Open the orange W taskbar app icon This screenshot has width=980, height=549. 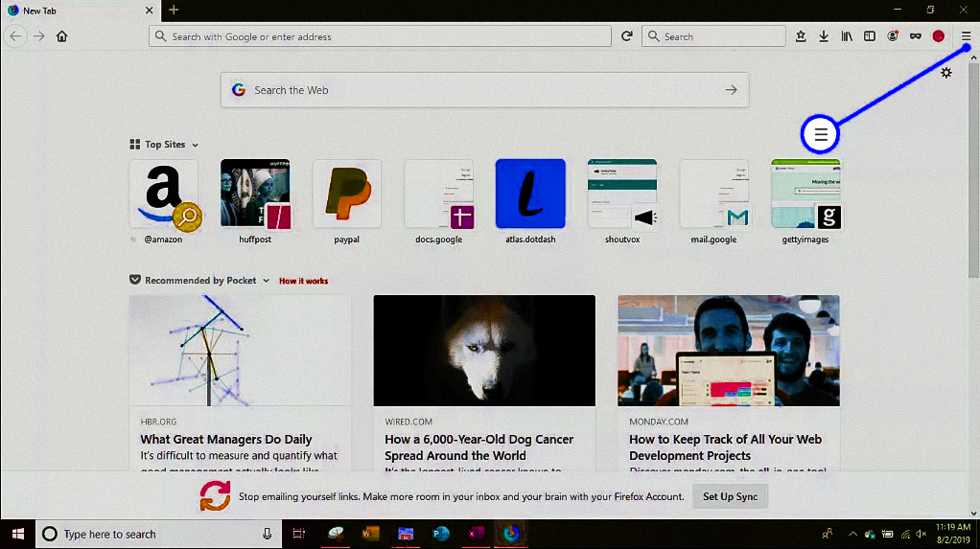pos(371,534)
